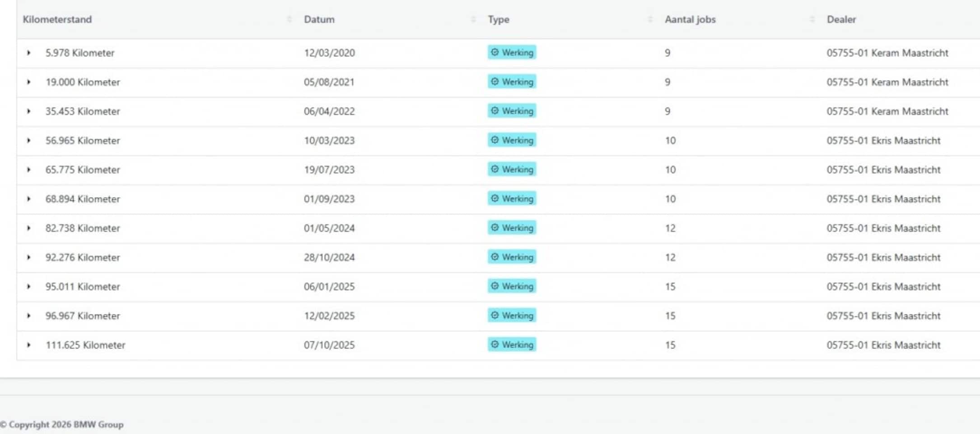Click Werking status badge dated 19/07/2023
980x434 pixels.
[512, 169]
